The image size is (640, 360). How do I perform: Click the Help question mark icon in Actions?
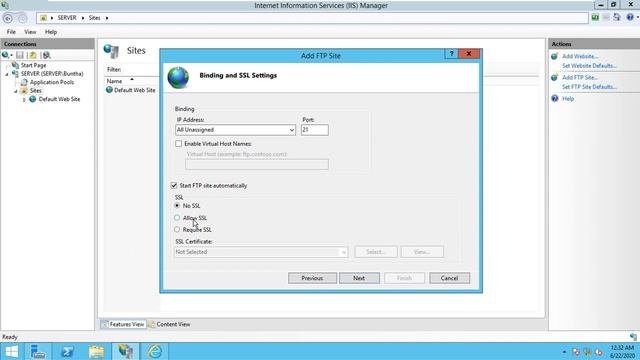[x=554, y=98]
